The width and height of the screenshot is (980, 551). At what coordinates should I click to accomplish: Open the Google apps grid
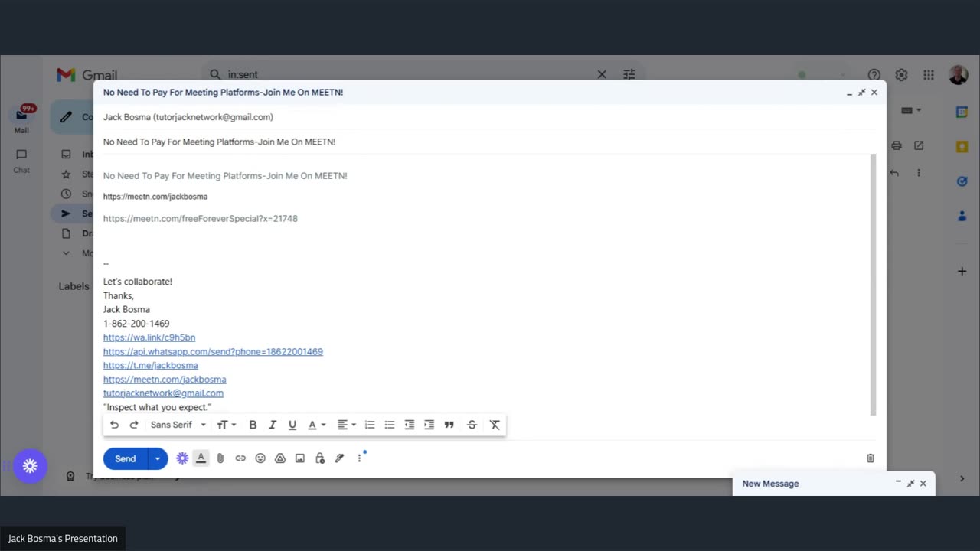click(x=929, y=74)
